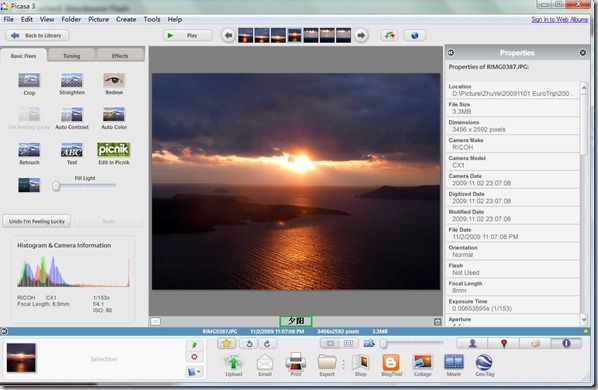Open the Tools menu
The image size is (598, 390).
[x=152, y=19]
